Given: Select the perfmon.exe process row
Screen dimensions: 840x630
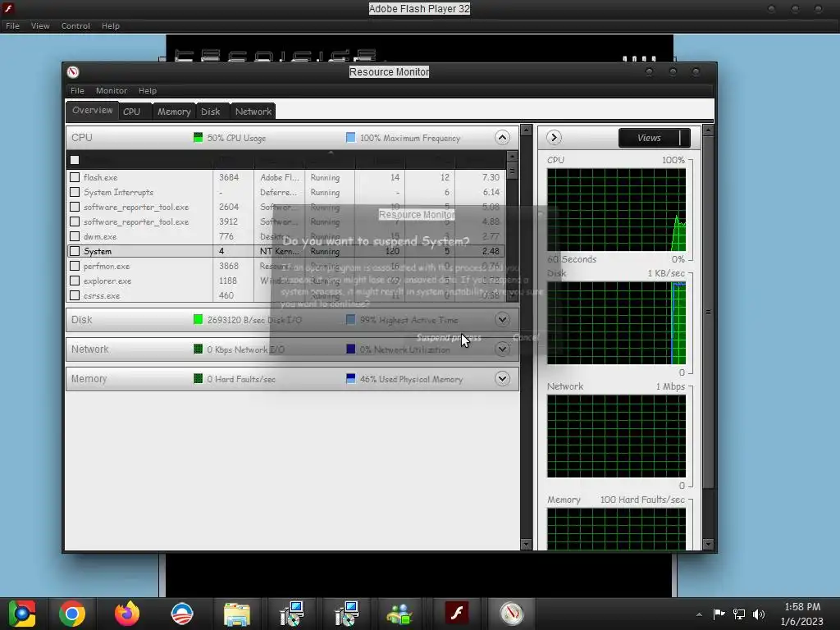Looking at the screenshot, I should coord(286,266).
